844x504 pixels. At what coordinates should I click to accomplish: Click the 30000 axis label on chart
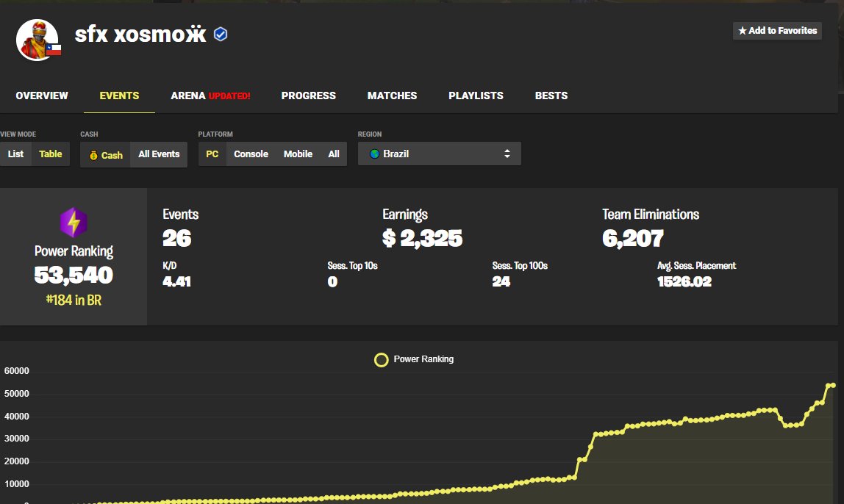pos(17,439)
